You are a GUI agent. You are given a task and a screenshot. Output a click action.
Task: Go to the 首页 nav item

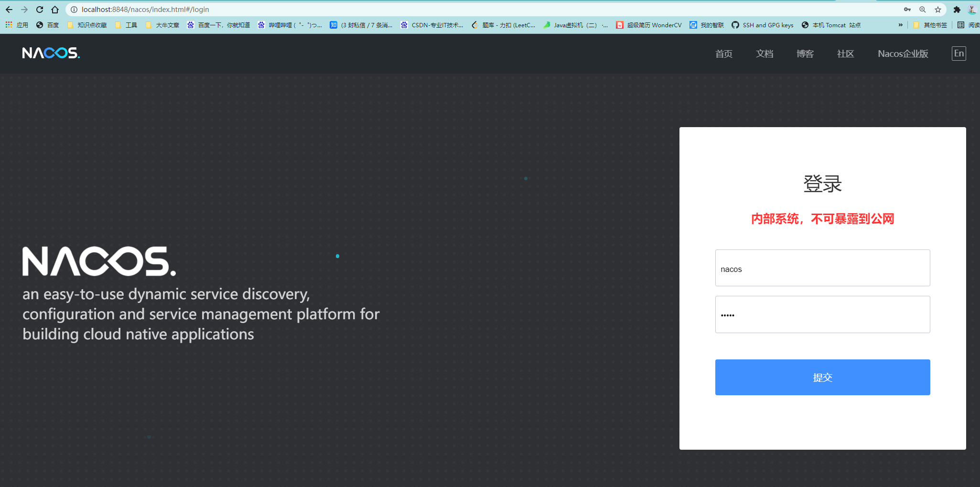[x=724, y=54]
